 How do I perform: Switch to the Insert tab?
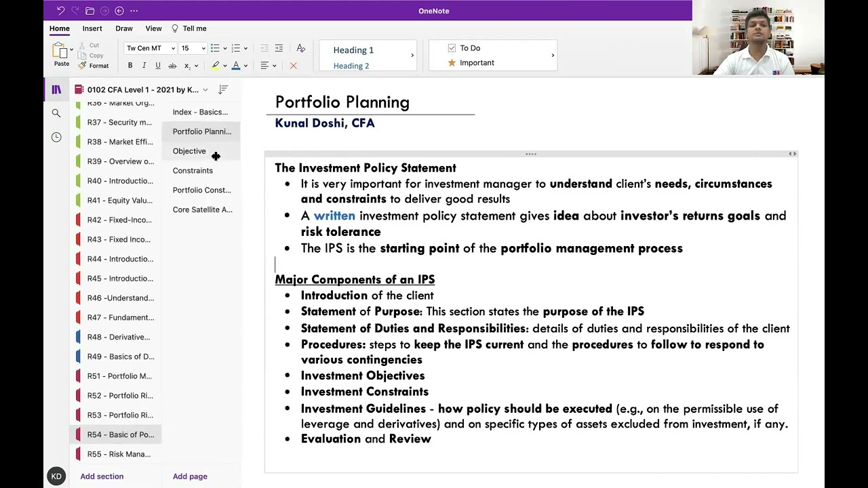click(x=92, y=28)
